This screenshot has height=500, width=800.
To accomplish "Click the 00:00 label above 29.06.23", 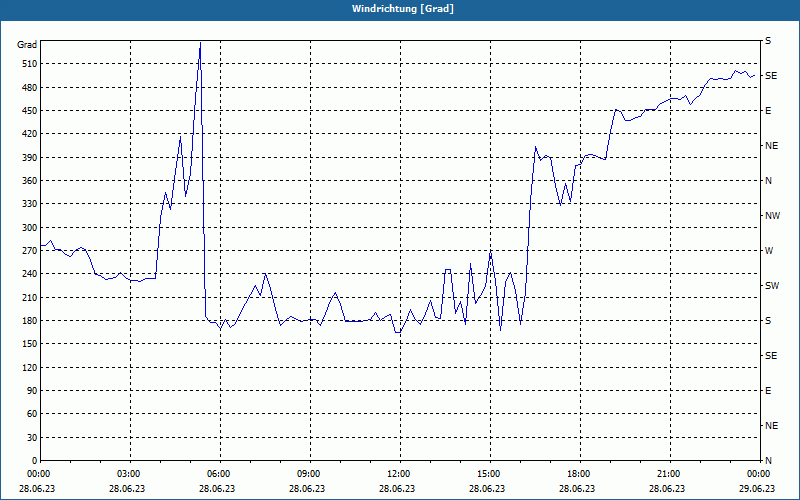I will [760, 474].
